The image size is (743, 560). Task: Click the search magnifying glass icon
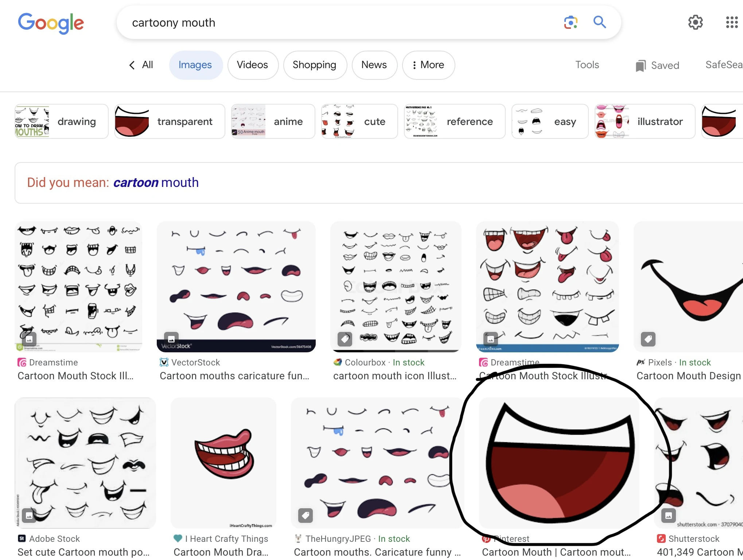coord(600,22)
